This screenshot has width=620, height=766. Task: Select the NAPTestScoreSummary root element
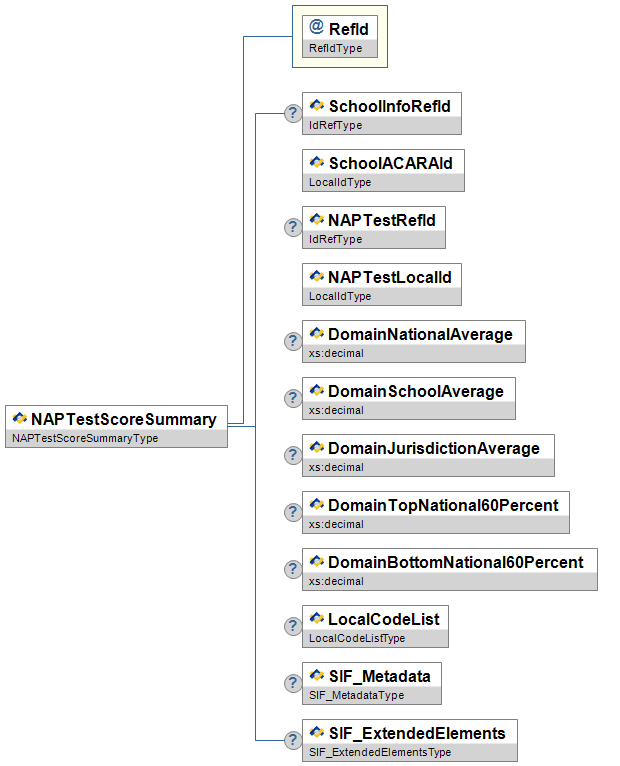(123, 419)
